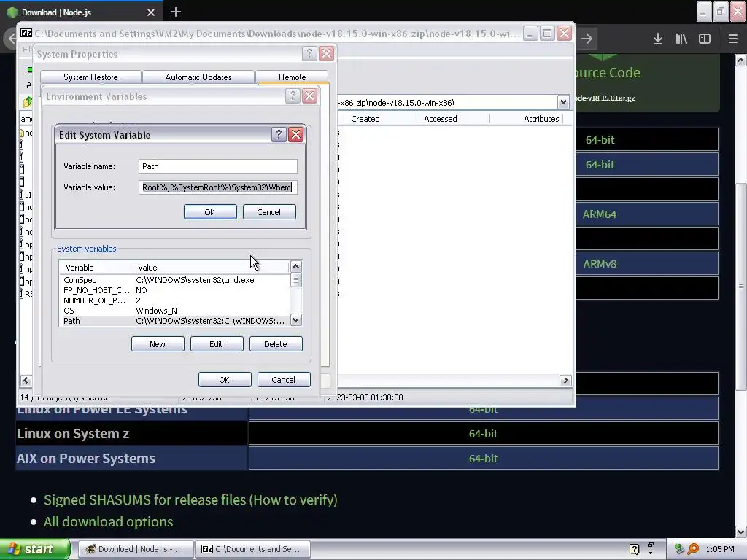Select the Path system variable row

pos(174,321)
